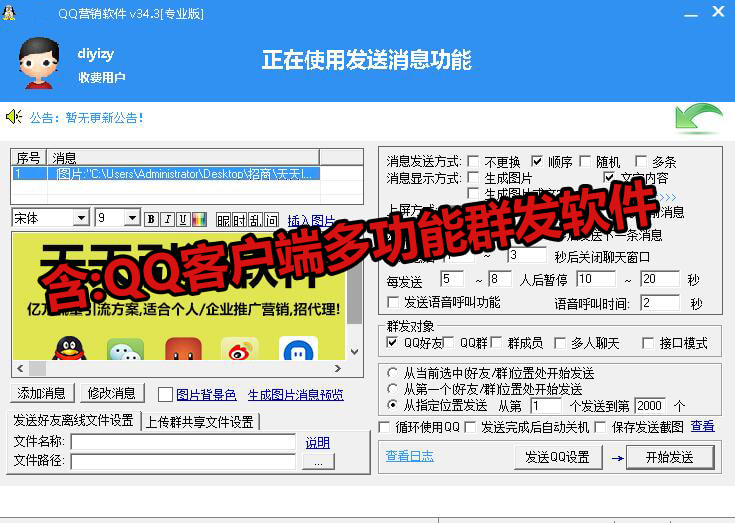Click the WeChat icon in preview
The height and width of the screenshot is (523, 735).
pyautogui.click(x=125, y=349)
